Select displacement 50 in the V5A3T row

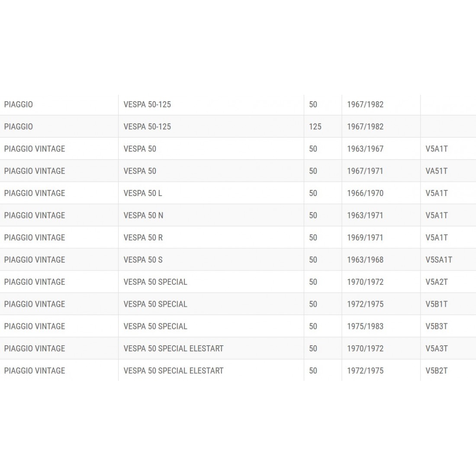click(313, 348)
